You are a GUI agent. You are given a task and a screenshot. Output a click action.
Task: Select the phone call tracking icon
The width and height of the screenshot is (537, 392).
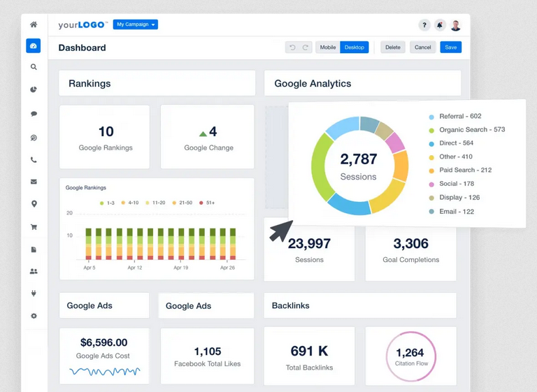[x=34, y=160]
